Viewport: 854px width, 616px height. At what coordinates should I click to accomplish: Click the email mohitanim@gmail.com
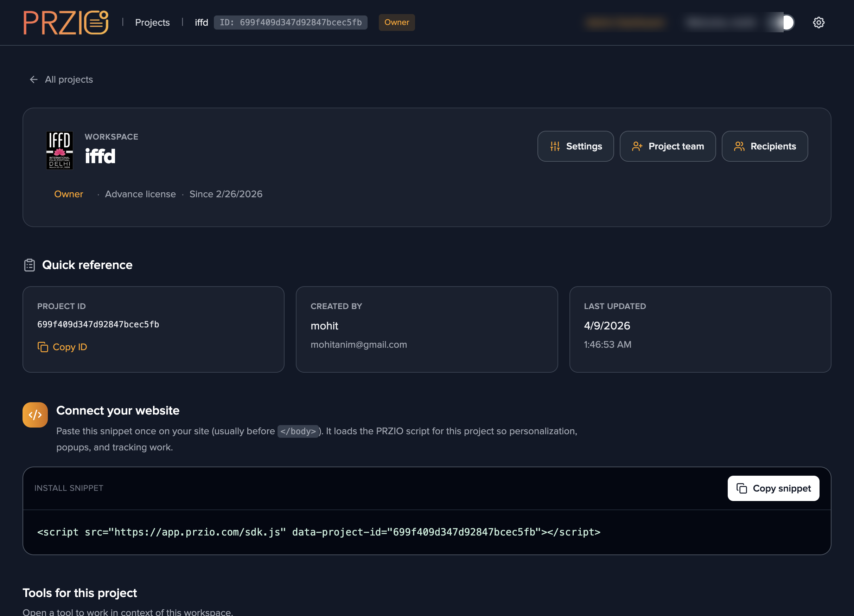coord(358,345)
